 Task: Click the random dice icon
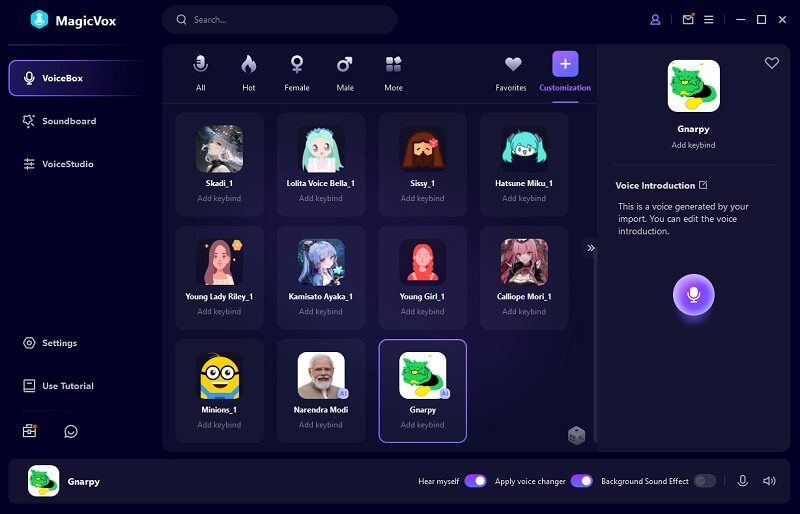click(x=576, y=435)
